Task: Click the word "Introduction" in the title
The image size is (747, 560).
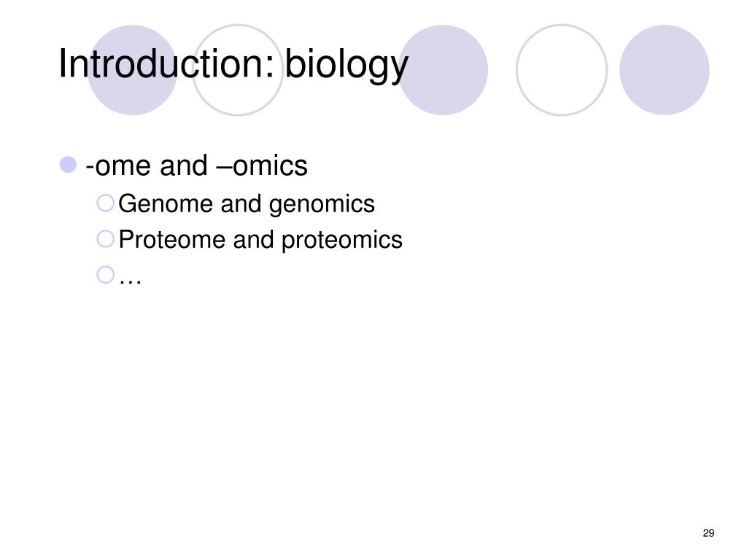Action: [x=162, y=63]
